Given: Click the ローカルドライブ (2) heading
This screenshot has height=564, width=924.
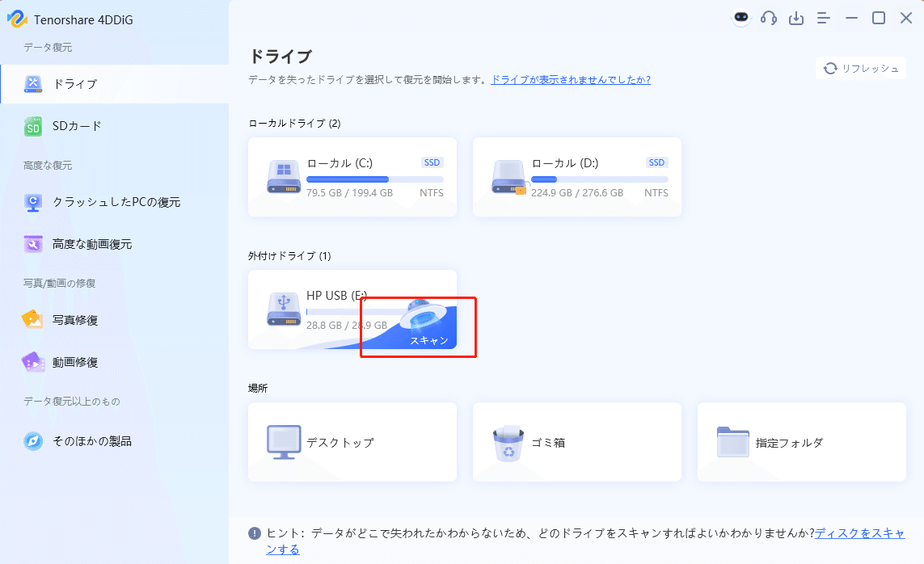Looking at the screenshot, I should 294,124.
